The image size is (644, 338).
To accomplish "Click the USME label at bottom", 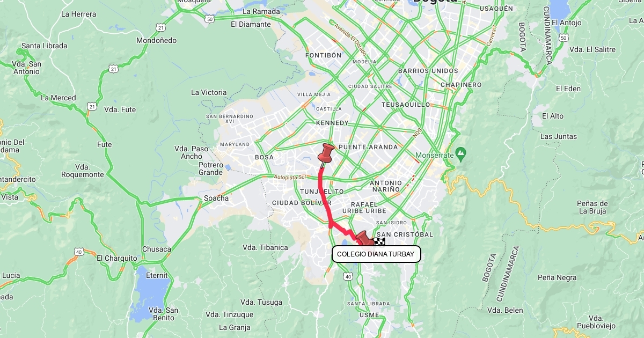I will 369,315.
